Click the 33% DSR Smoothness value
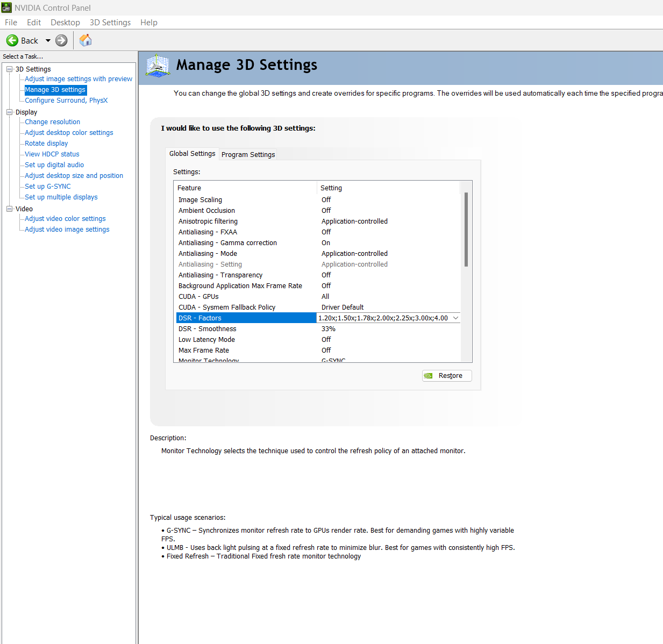The image size is (663, 644). 329,328
